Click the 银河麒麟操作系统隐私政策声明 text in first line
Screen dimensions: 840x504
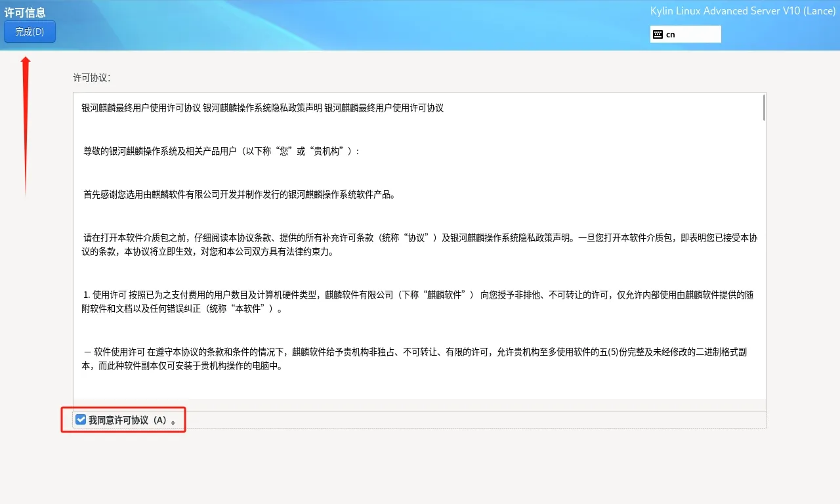tap(262, 108)
